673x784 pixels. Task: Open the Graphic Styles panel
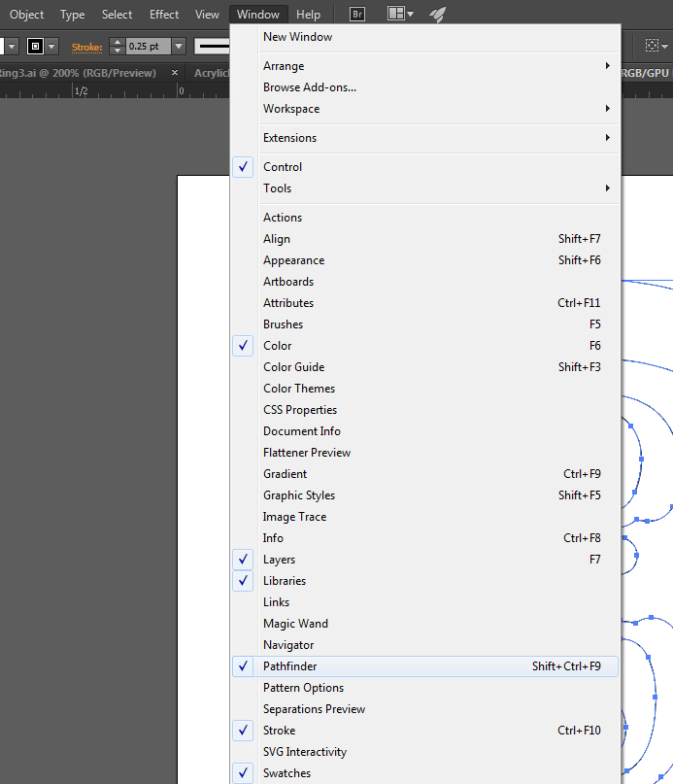pos(425,495)
